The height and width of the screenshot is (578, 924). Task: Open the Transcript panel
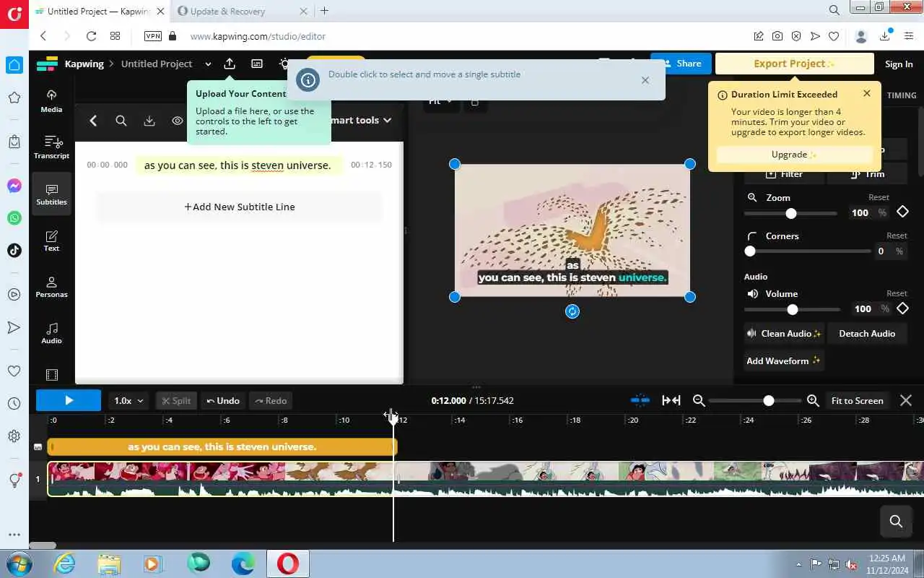pyautogui.click(x=51, y=147)
